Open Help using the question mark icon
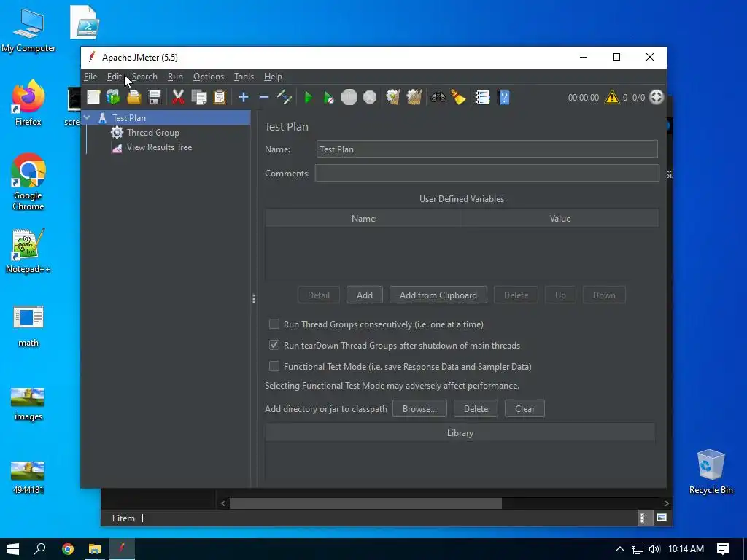This screenshot has width=747, height=560. (x=503, y=97)
